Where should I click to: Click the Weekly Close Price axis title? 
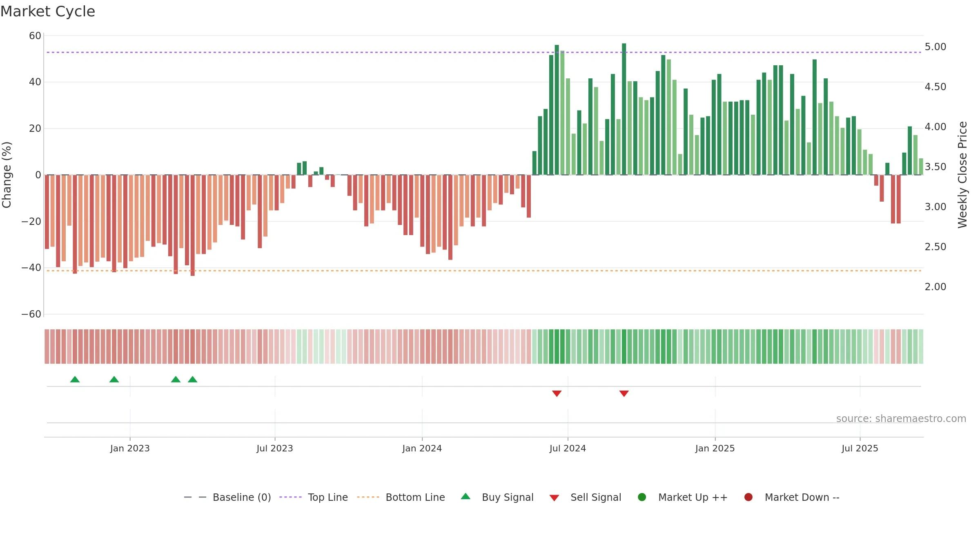click(962, 175)
